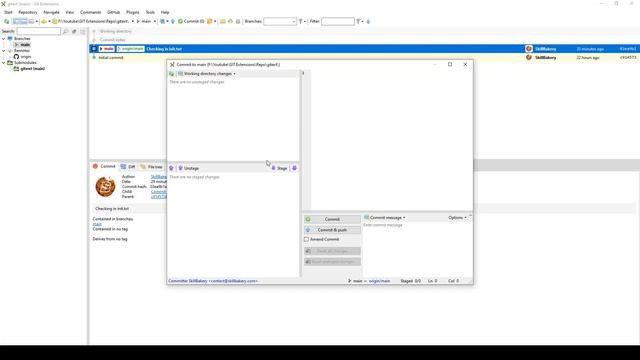Click in the Filter input field
640x360 pixels.
point(338,21)
